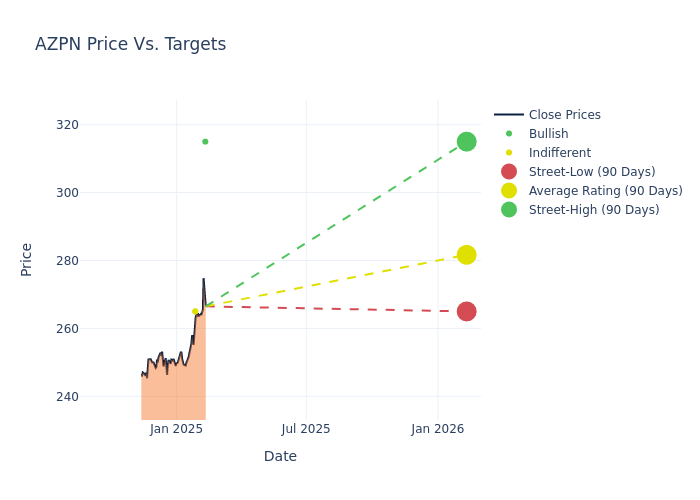Click the large red Street-Low marker on chart
This screenshot has height=500, width=700.
466,311
